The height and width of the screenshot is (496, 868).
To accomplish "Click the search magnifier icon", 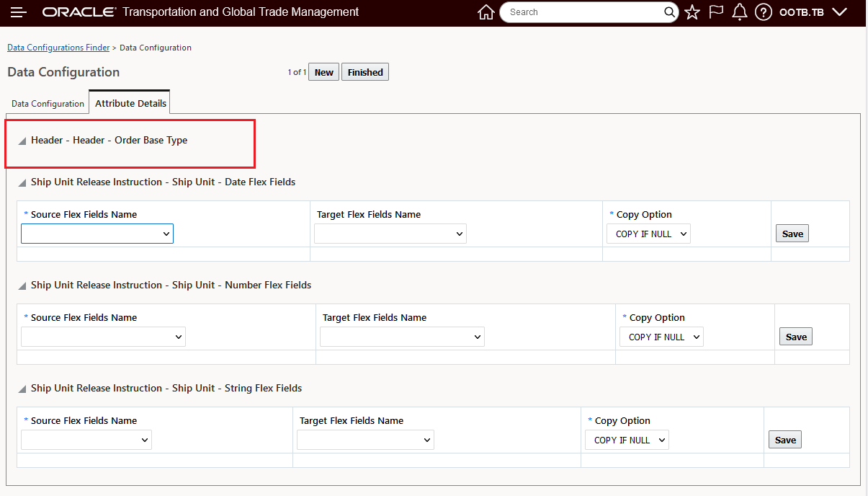I will pos(669,12).
